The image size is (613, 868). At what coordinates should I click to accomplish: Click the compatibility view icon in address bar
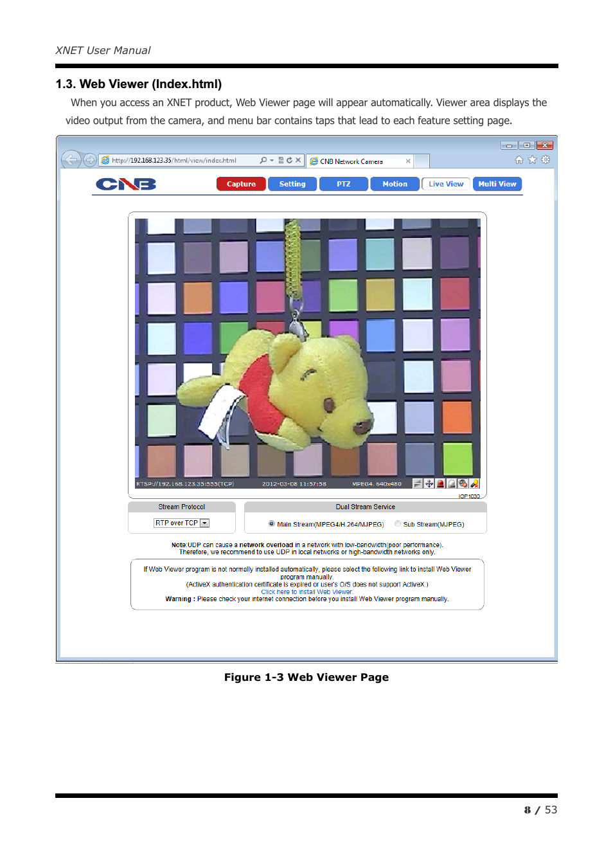(281, 161)
